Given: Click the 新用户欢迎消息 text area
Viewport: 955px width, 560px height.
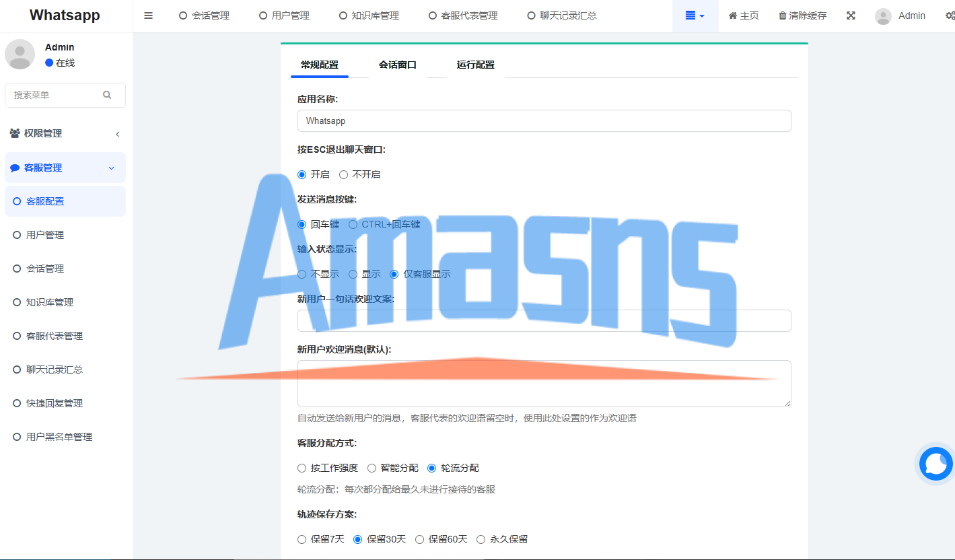Looking at the screenshot, I should tap(544, 384).
